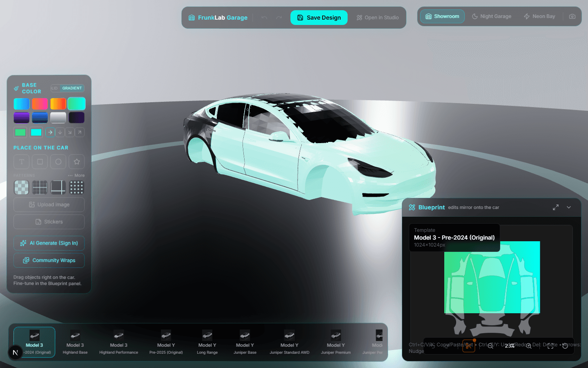The height and width of the screenshot is (368, 588).
Task: Pick the purple-to-dark gradient preset
Action: (x=22, y=118)
